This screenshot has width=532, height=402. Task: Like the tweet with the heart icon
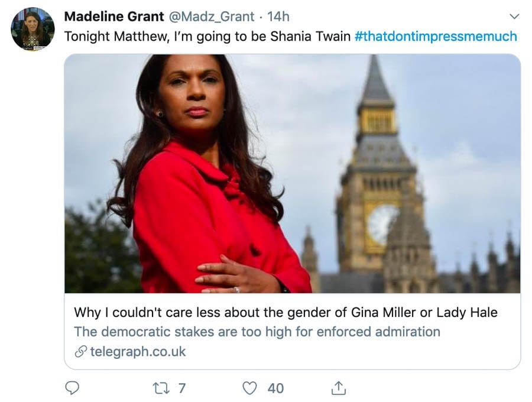[251, 388]
